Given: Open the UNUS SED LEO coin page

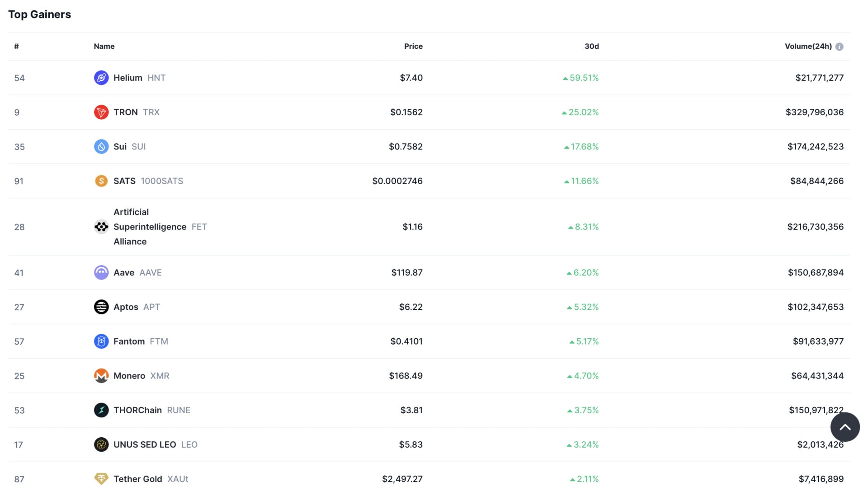Looking at the screenshot, I should point(145,444).
